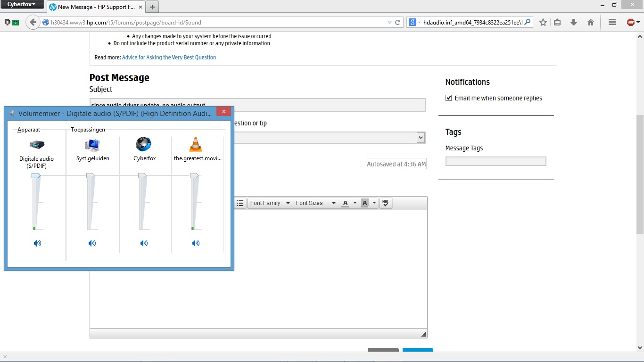The height and width of the screenshot is (362, 644).
Task: Go to the home page
Action: pos(591,22)
